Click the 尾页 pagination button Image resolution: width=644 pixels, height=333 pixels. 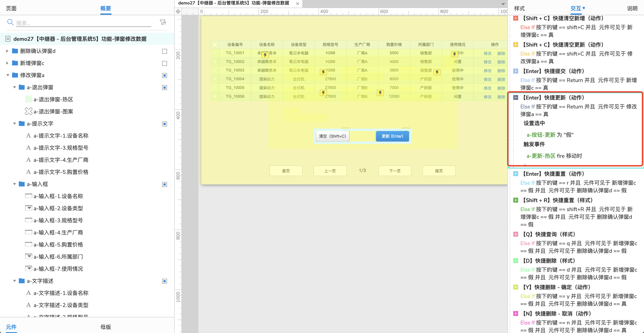[439, 171]
